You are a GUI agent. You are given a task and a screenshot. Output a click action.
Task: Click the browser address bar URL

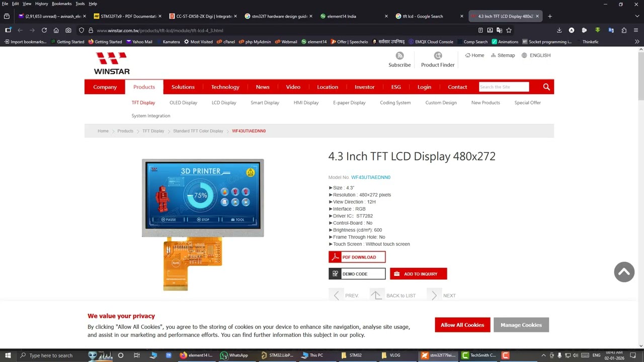click(x=159, y=30)
